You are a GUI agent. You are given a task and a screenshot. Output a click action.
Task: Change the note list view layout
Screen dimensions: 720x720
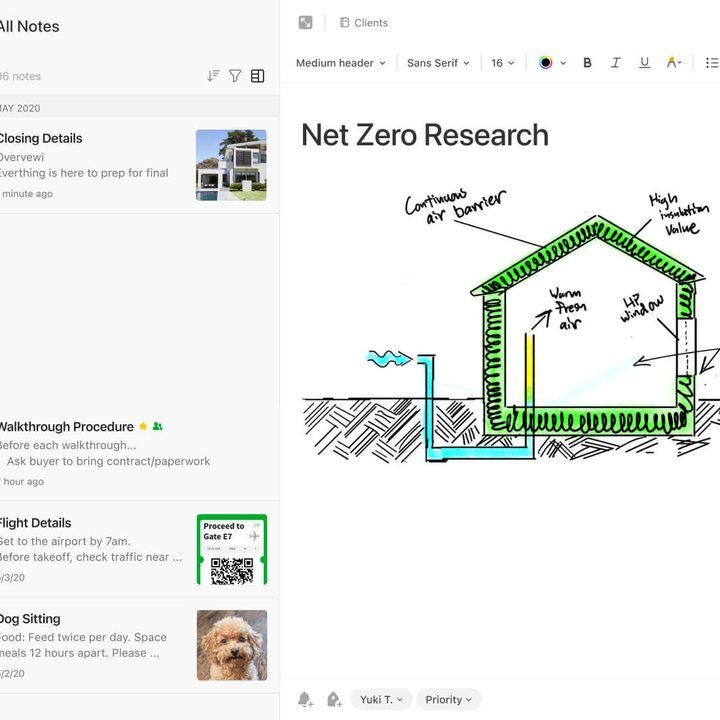[x=258, y=76]
